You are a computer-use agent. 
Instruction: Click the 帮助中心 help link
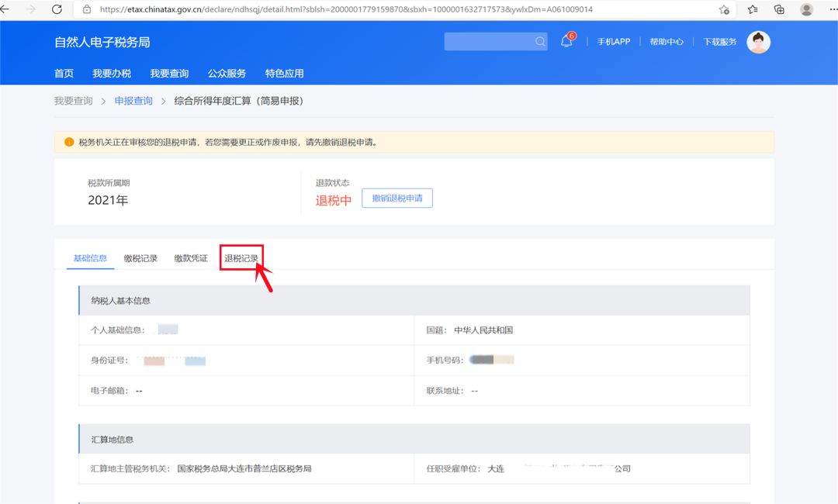(x=667, y=42)
